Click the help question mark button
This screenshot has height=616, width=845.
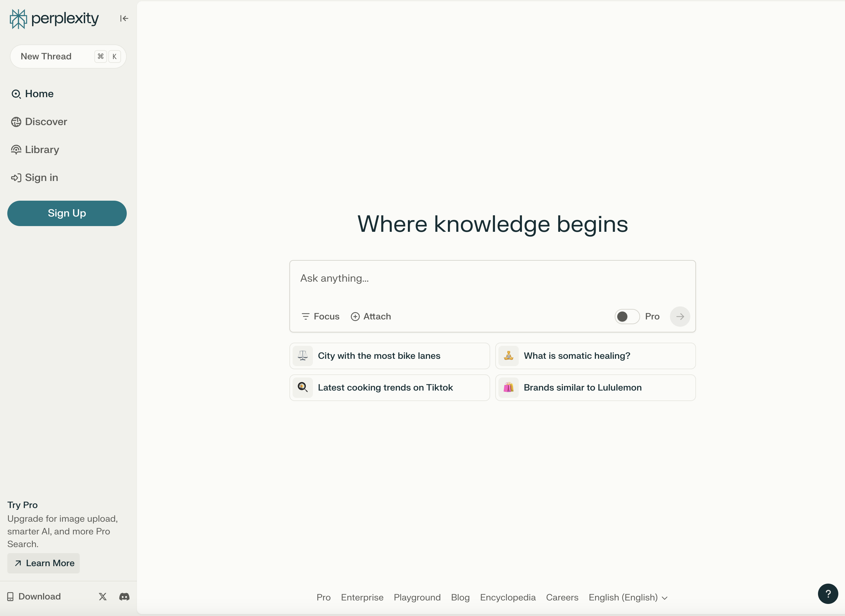pos(828,594)
